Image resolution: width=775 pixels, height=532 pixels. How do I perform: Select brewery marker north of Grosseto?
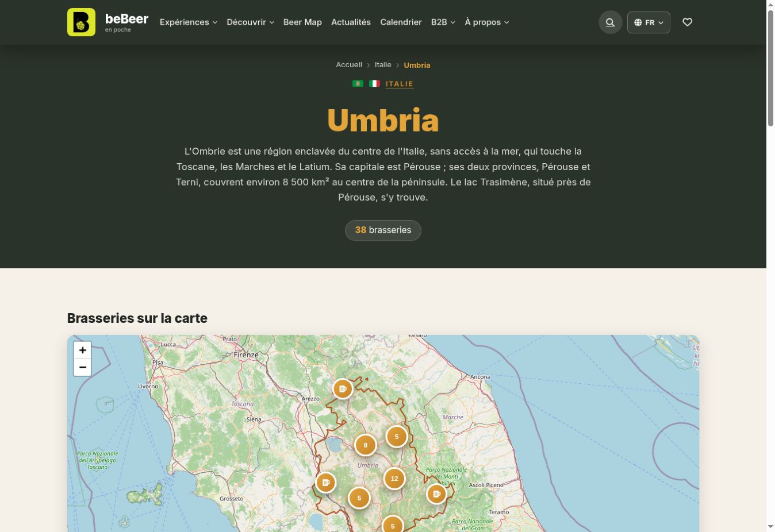pos(325,483)
